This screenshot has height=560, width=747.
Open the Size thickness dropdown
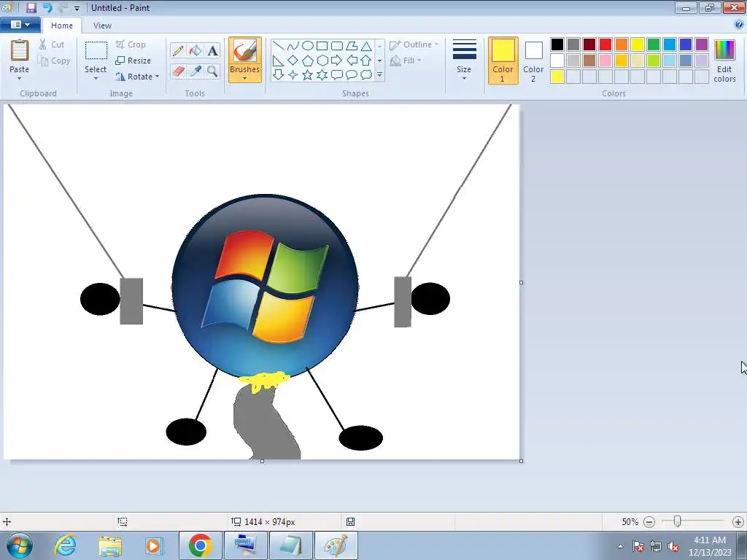(x=464, y=60)
